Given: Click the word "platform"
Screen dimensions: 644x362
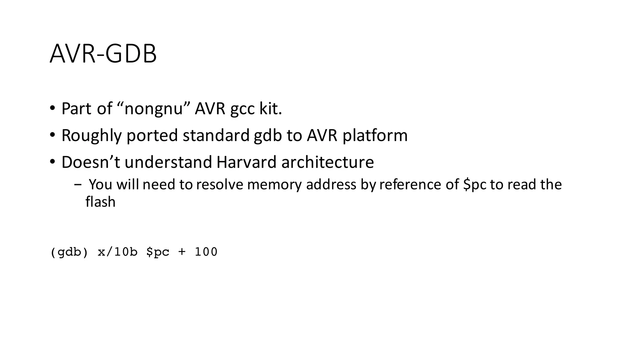Looking at the screenshot, I should pyautogui.click(x=375, y=135).
